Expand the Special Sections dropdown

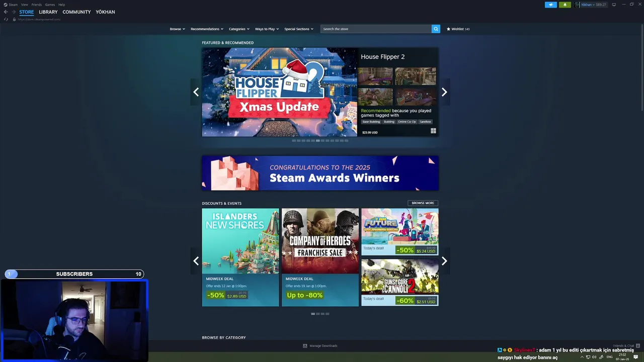click(298, 29)
